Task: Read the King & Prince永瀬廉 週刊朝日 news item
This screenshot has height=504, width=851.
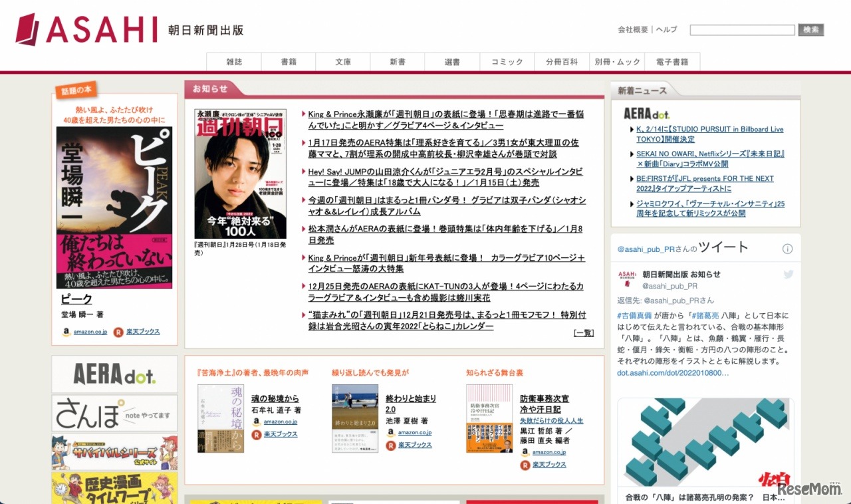Action: tap(445, 120)
